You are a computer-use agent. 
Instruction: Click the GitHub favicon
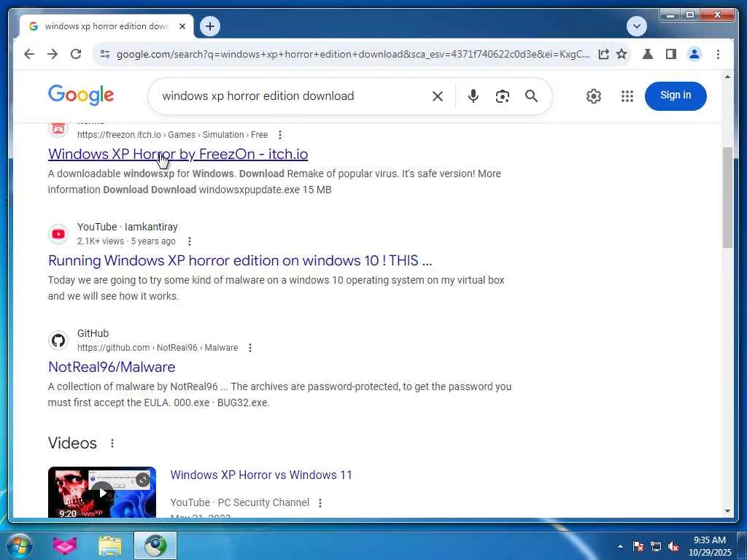tap(58, 341)
